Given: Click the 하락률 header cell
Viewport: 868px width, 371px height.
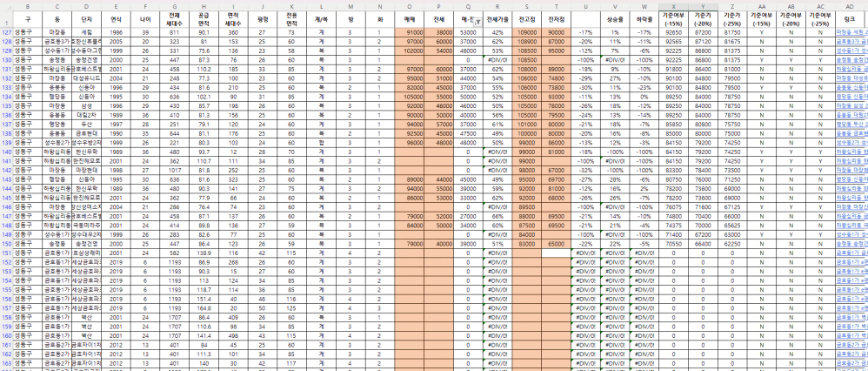Looking at the screenshot, I should [644, 19].
